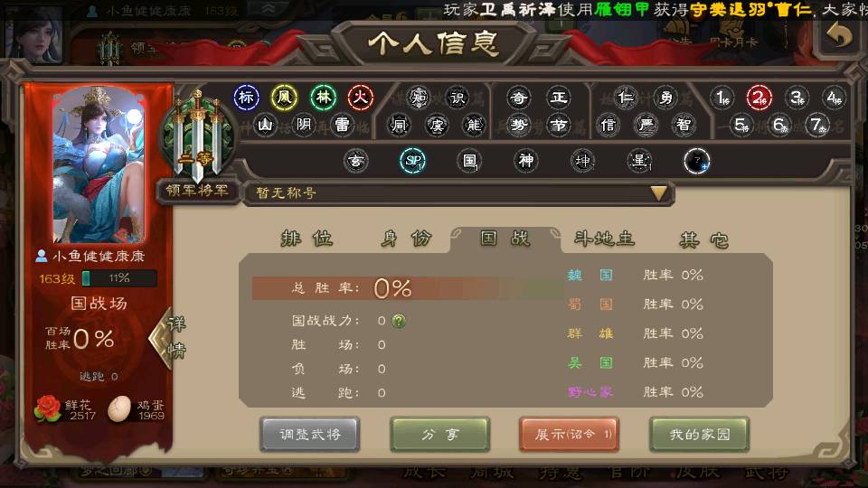Viewport: 868px width, 488px height.
Task: Click the player character portrait
Action: click(99, 164)
